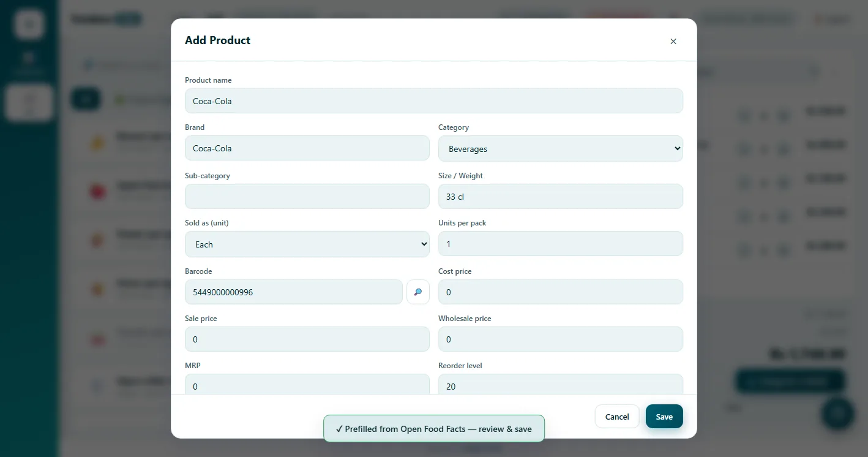Screen dimensions: 868x457
Task: Click the 'Category' label text
Action: tap(454, 127)
